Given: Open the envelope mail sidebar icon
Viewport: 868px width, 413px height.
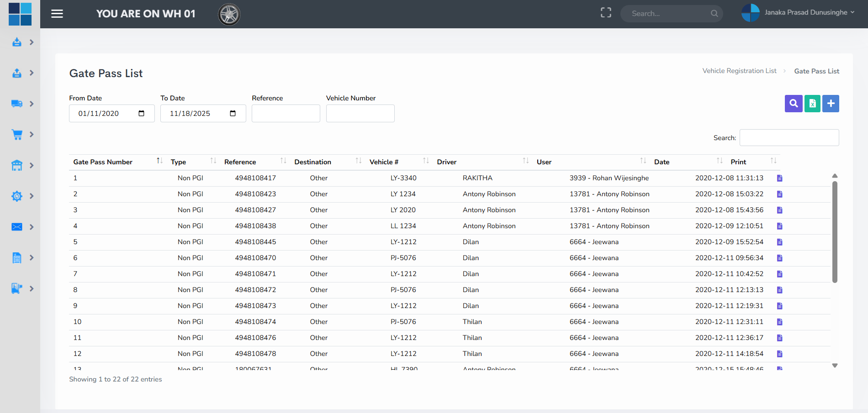Looking at the screenshot, I should point(17,227).
